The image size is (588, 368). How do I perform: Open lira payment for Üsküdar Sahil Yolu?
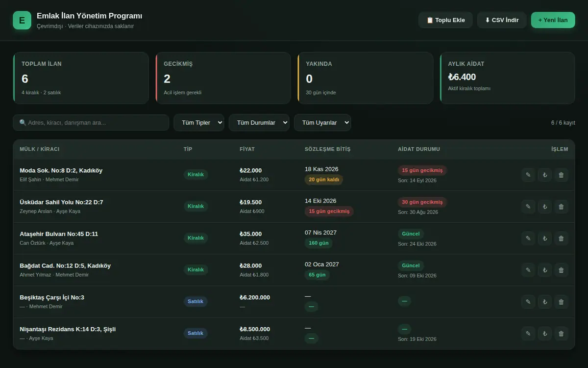pos(545,207)
